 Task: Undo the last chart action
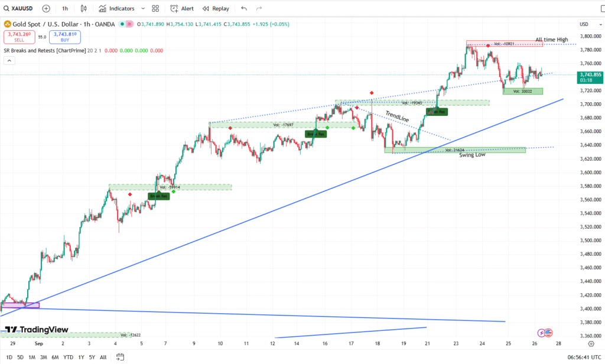[244, 8]
